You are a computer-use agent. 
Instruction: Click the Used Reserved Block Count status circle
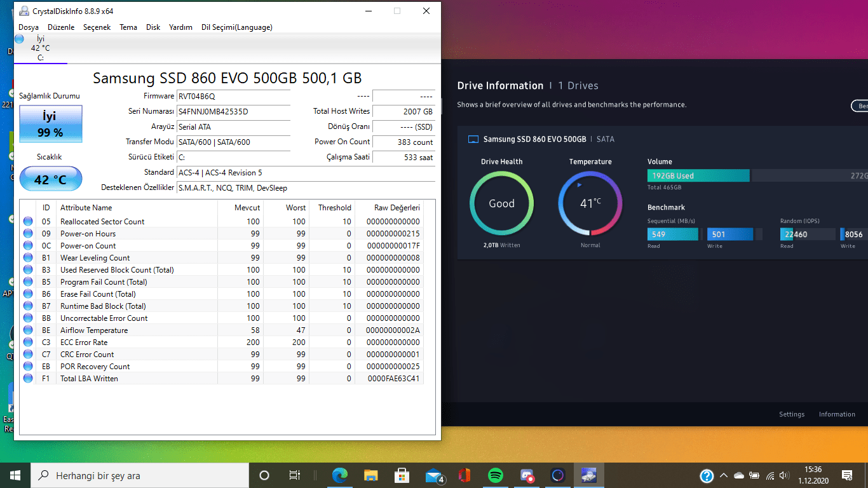tap(28, 270)
